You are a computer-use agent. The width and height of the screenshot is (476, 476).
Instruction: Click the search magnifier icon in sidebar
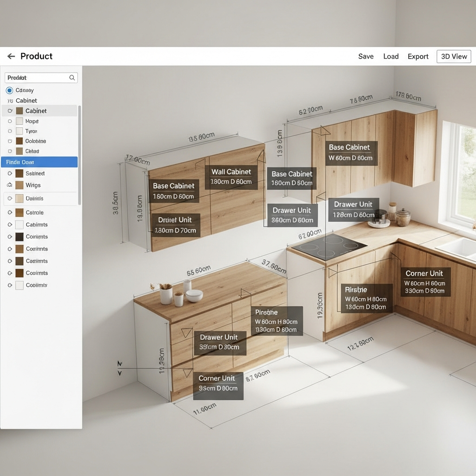[72, 78]
